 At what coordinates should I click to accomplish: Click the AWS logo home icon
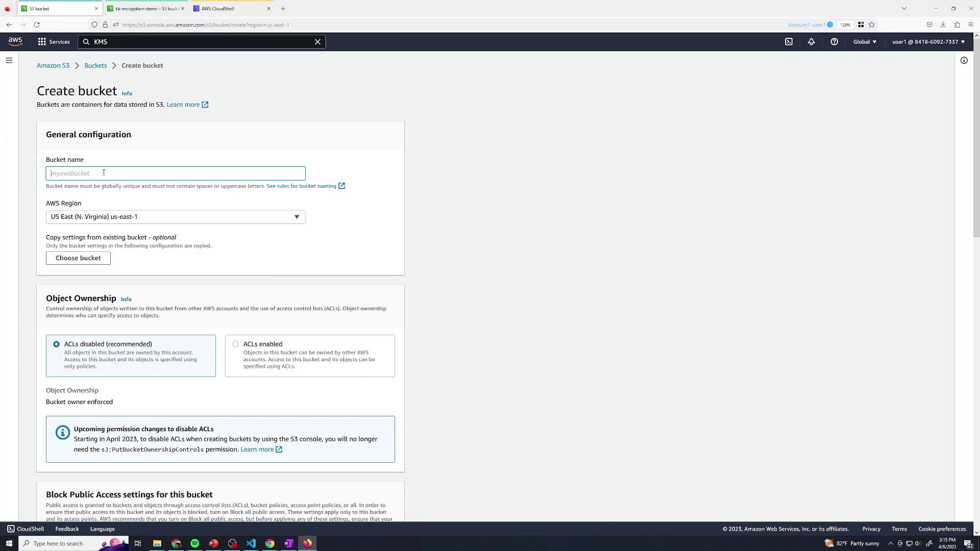coord(15,42)
